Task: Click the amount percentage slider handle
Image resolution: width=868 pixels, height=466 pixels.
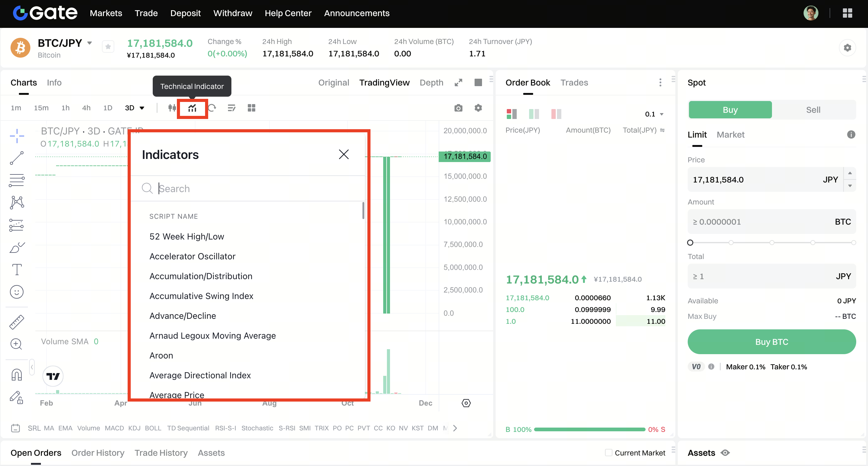Action: (690, 243)
